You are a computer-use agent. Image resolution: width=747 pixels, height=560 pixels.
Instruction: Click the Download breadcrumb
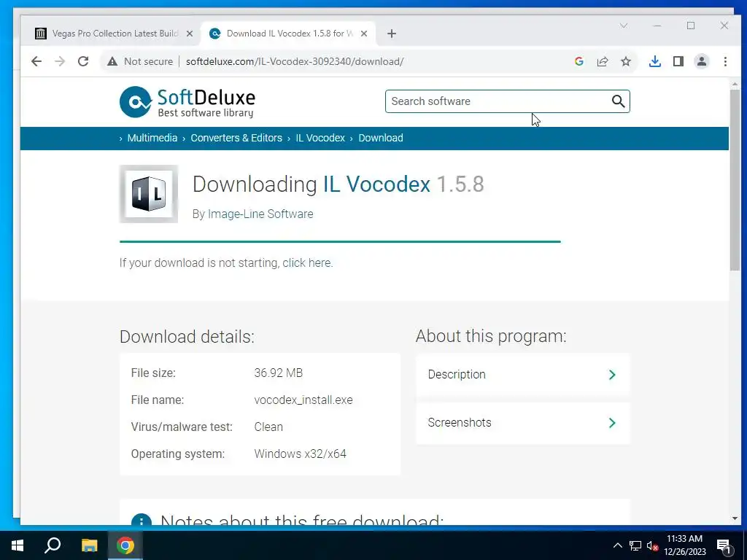[x=381, y=138]
